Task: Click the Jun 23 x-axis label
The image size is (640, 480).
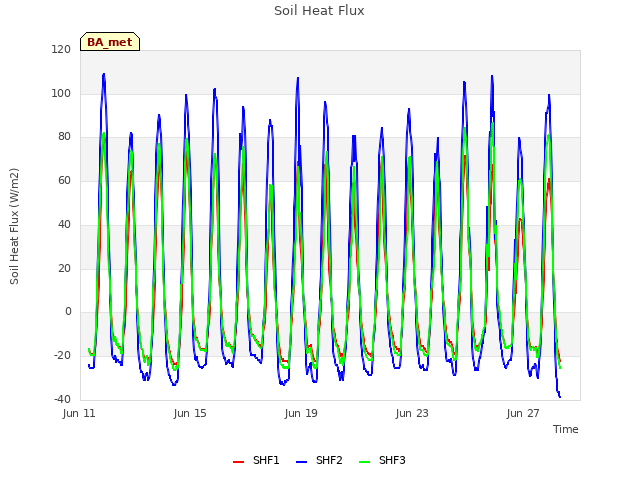Action: (x=412, y=413)
